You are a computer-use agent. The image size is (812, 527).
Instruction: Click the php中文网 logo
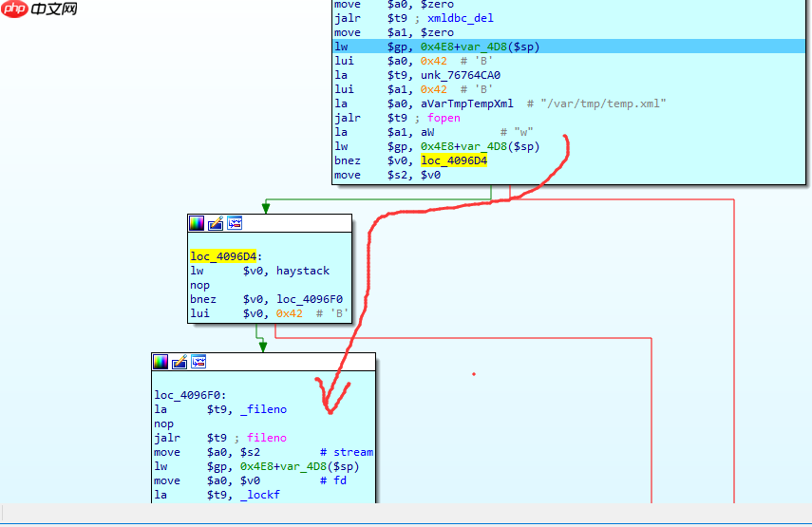click(39, 9)
